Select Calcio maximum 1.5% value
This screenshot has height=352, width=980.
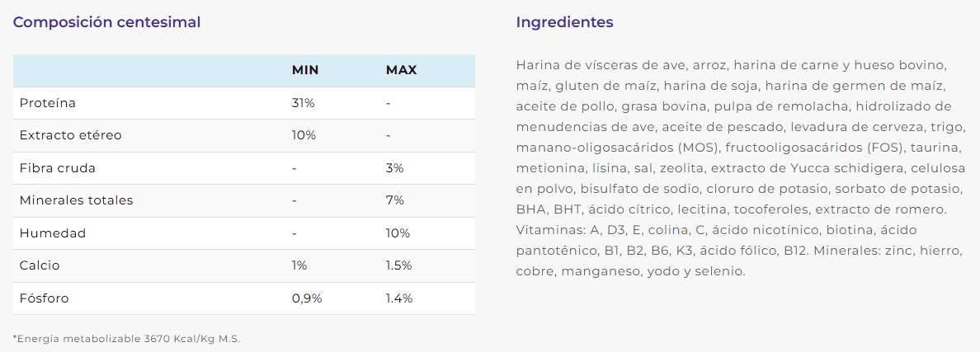[398, 265]
